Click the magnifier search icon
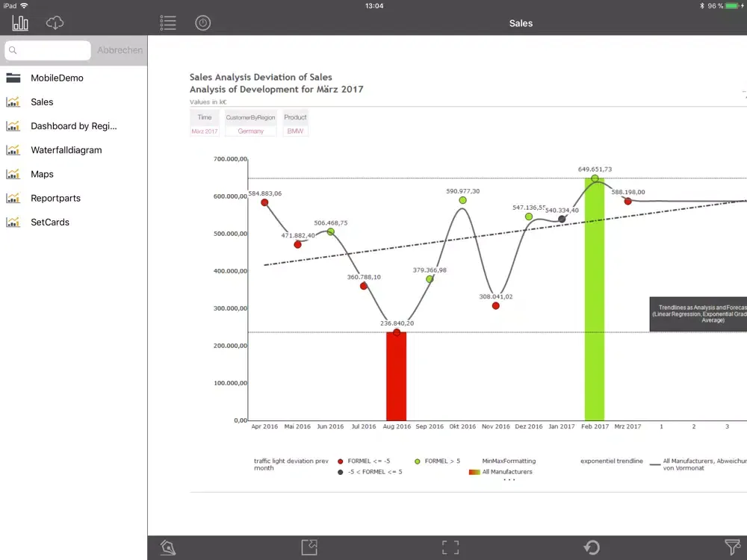 point(13,50)
